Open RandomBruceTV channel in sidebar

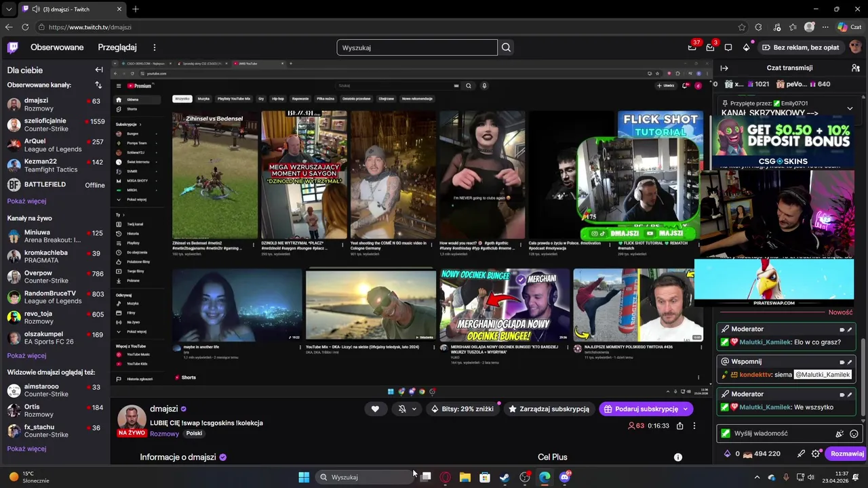pos(55,297)
